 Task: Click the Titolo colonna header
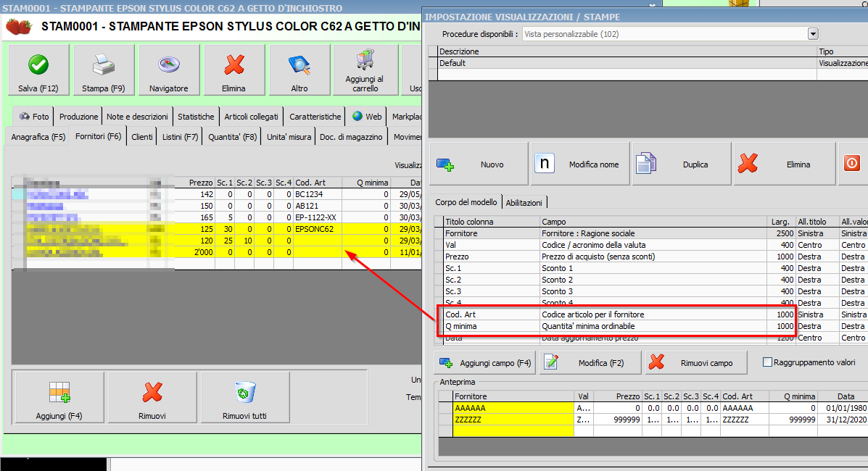pyautogui.click(x=492, y=222)
